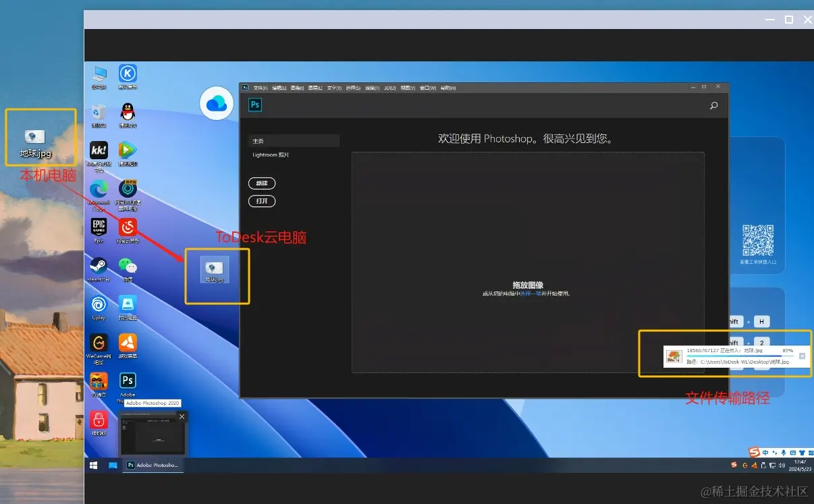814x504 pixels.
Task: Click the Sogou input bar microphone icon
Action: tap(783, 453)
